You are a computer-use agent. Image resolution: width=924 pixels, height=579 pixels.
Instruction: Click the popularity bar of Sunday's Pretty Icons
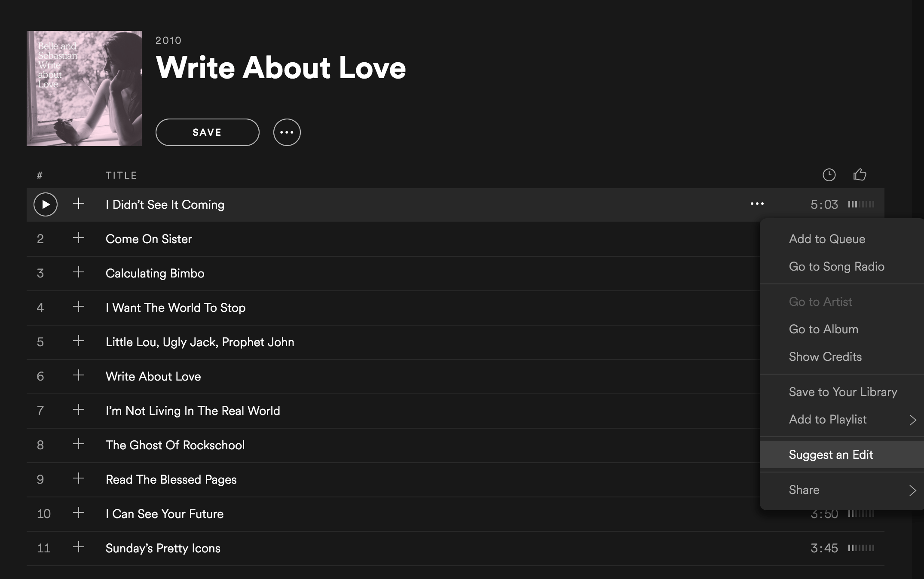click(861, 548)
